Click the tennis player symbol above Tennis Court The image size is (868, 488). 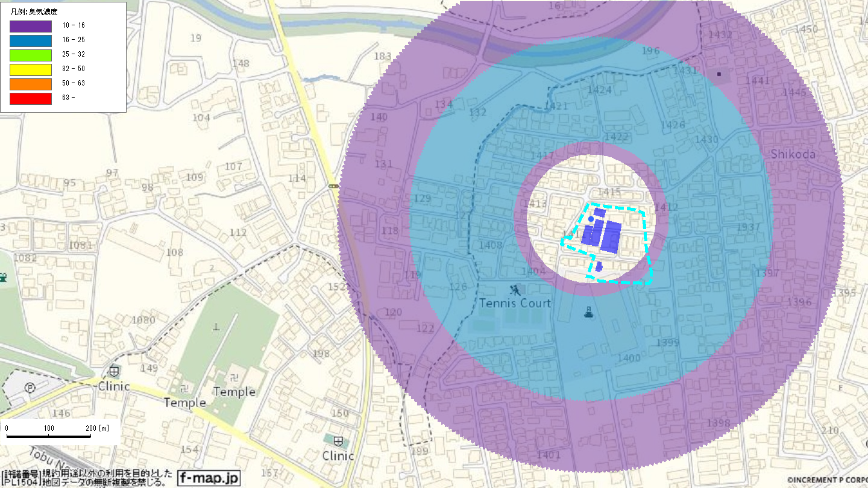(x=514, y=289)
